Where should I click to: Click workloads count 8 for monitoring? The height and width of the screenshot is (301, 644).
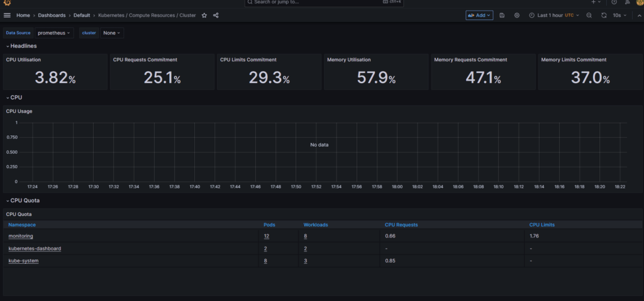click(305, 236)
